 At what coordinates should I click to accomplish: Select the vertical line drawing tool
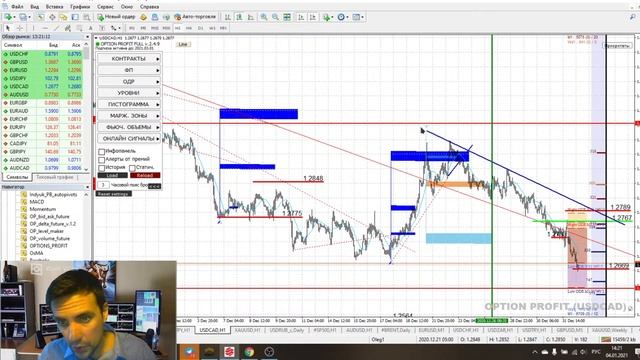point(33,28)
